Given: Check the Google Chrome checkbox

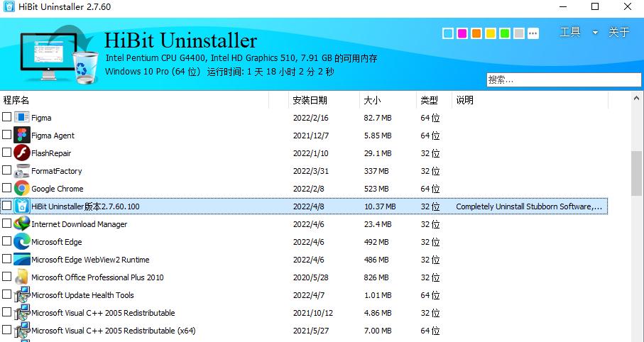Looking at the screenshot, I should tap(6, 187).
